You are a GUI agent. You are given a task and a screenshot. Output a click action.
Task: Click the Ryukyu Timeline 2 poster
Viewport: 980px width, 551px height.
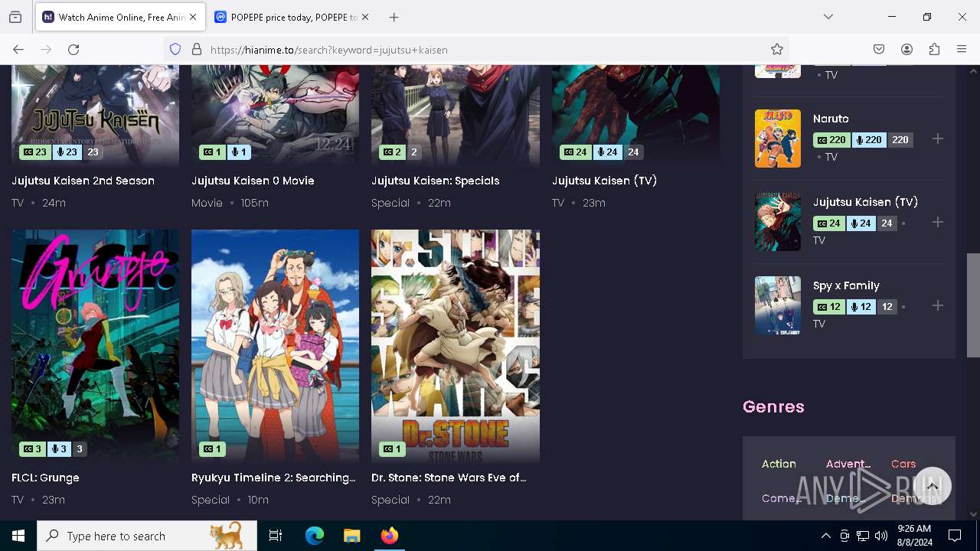click(275, 347)
